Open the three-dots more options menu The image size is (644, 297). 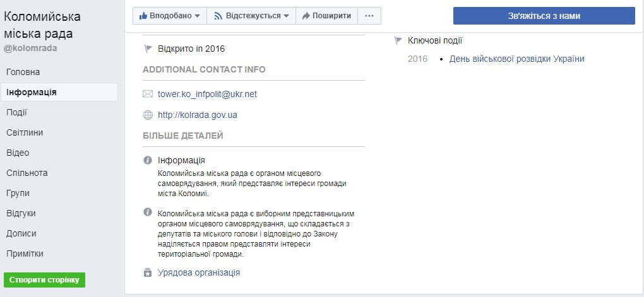coord(369,16)
